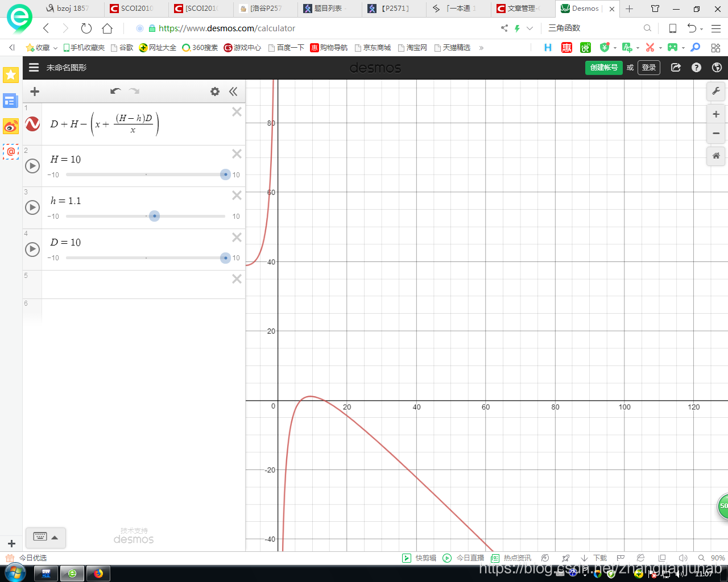Click 今日优选 in status bar
Viewport: 728px width, 582px height.
point(27,558)
